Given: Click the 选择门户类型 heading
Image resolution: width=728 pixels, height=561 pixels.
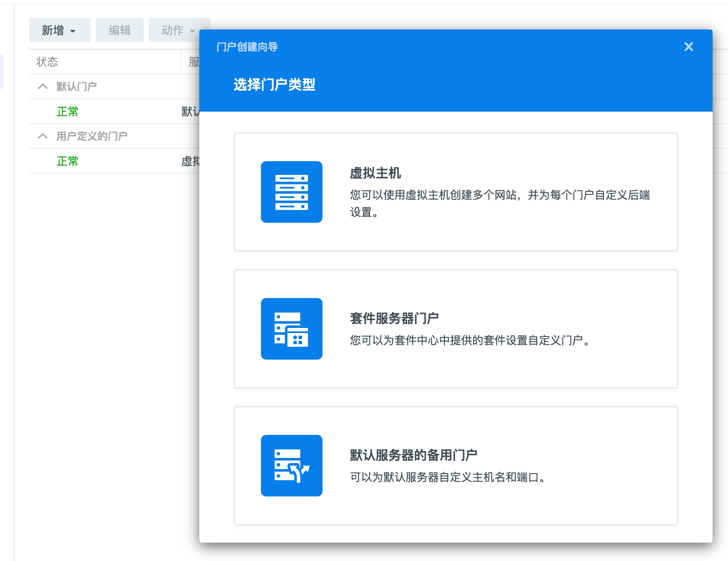Looking at the screenshot, I should (x=275, y=85).
